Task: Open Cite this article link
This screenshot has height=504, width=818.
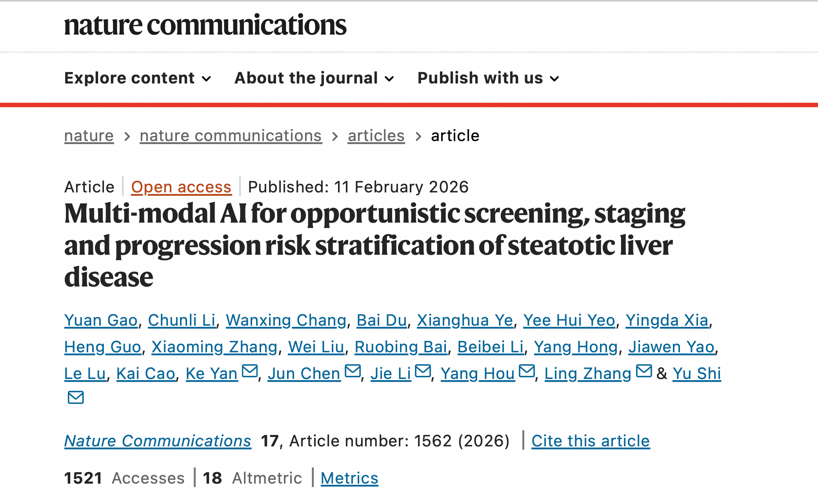Action: click(x=591, y=441)
